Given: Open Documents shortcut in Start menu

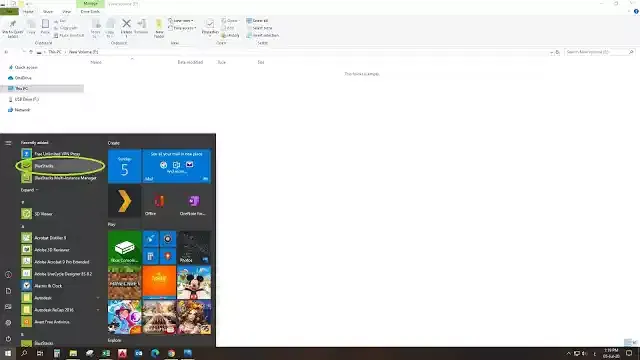Looking at the screenshot, I should (x=8, y=291).
